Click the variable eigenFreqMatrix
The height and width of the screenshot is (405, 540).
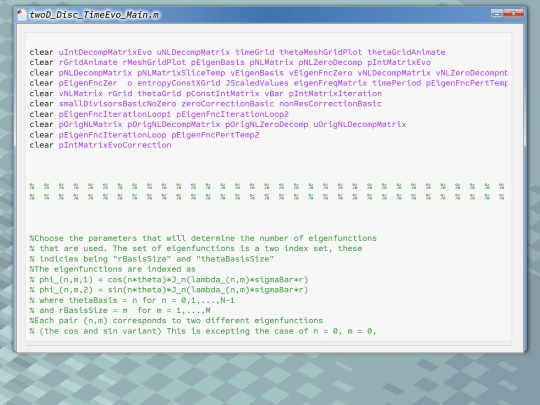330,83
